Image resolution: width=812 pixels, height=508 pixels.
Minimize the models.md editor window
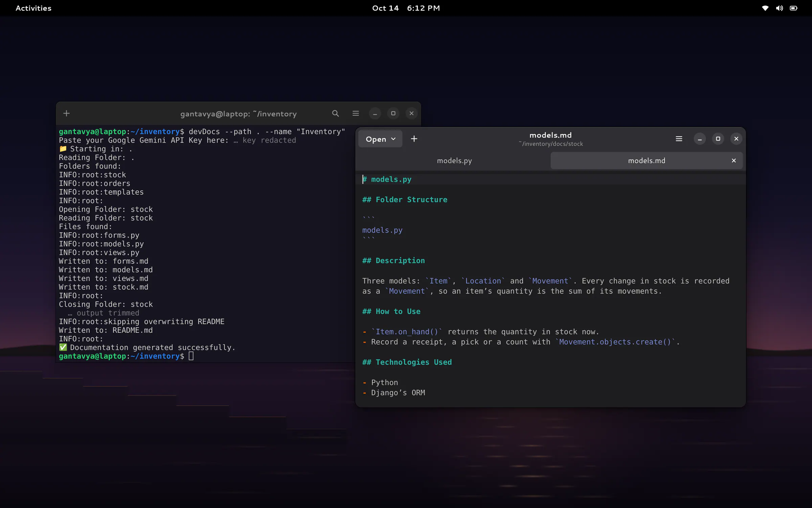pyautogui.click(x=700, y=139)
